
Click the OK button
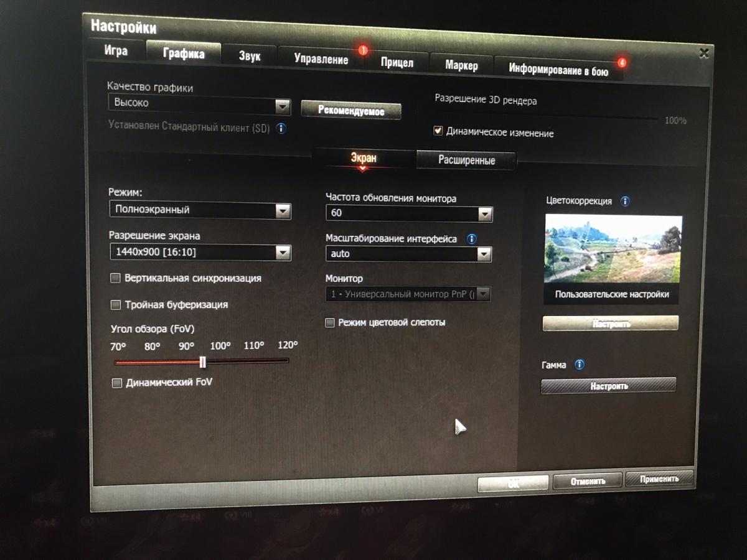point(513,483)
